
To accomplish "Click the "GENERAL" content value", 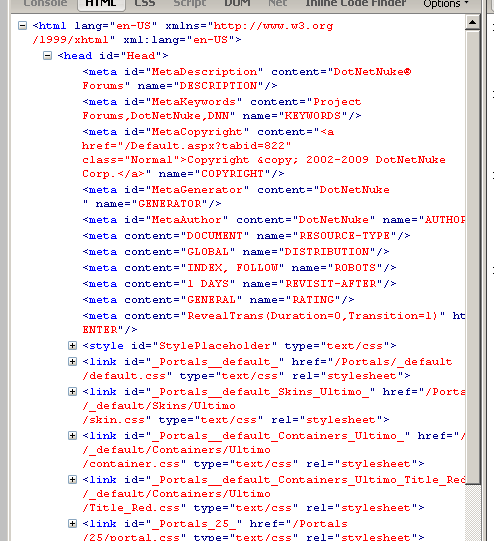I will pyautogui.click(x=211, y=299).
